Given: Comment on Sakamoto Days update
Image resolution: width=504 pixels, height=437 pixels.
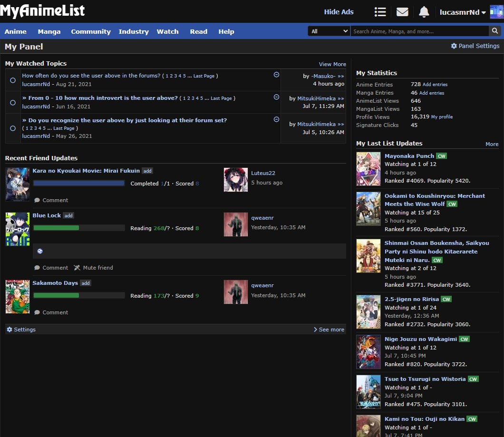Looking at the screenshot, I should pos(51,312).
